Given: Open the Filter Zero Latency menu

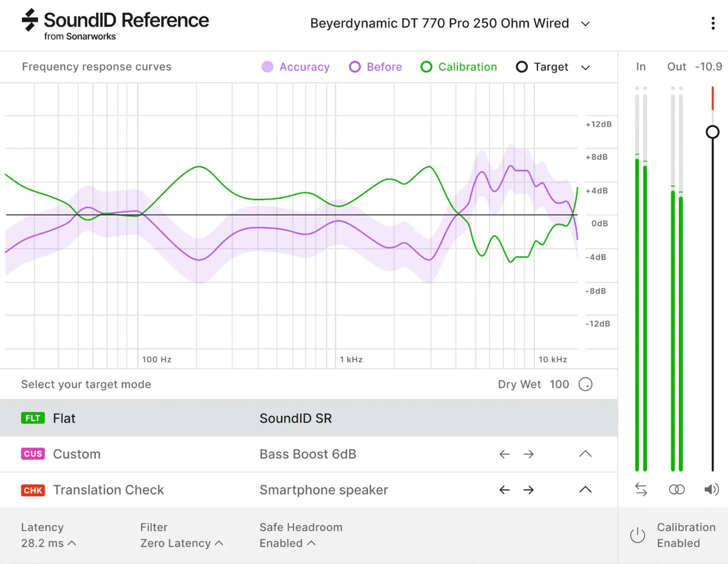Looking at the screenshot, I should coord(181,535).
